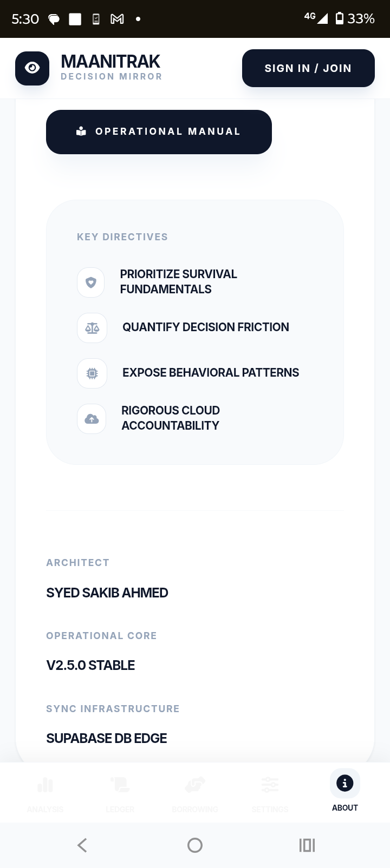Open the Operational Manual
Image resolution: width=390 pixels, height=868 pixels.
pos(159,131)
